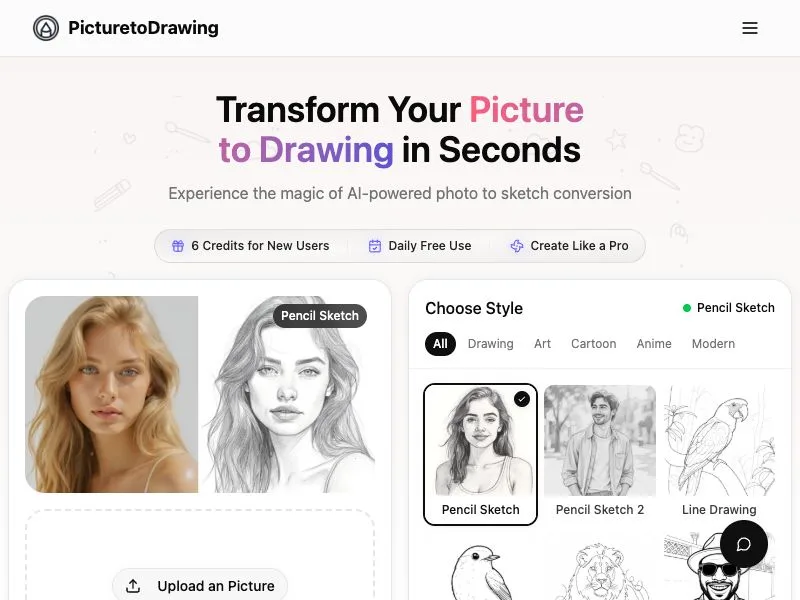
Task: Open the chat support bubble
Action: click(744, 544)
